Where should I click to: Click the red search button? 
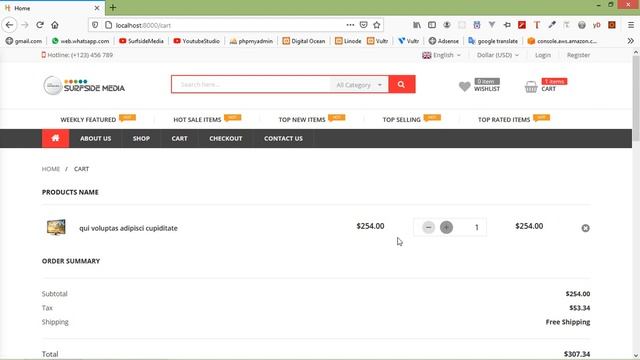(x=402, y=84)
